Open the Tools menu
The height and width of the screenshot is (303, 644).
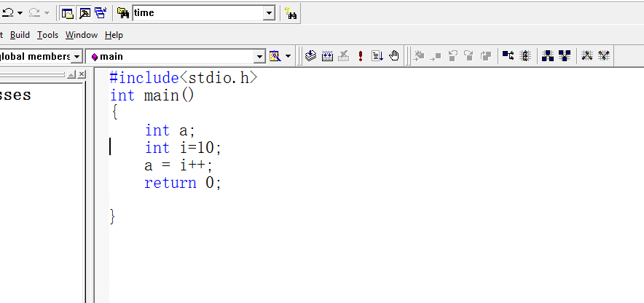click(x=47, y=35)
